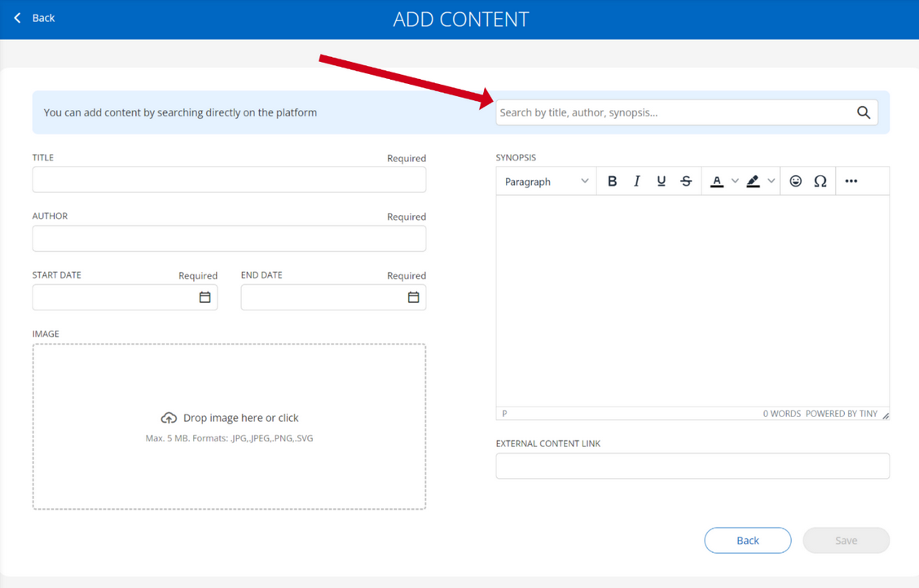Focus the Author input field
This screenshot has height=588, width=919.
point(229,239)
